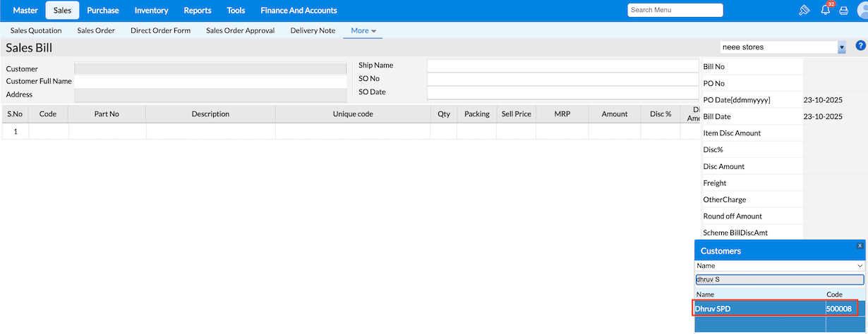Go to Sales Order
The image size is (868, 334).
[96, 31]
